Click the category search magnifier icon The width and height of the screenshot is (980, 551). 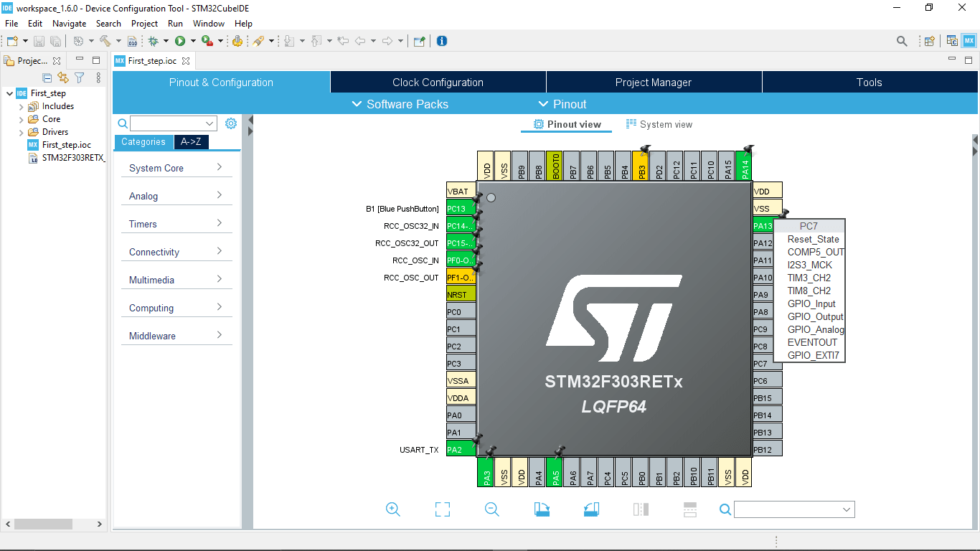(122, 123)
